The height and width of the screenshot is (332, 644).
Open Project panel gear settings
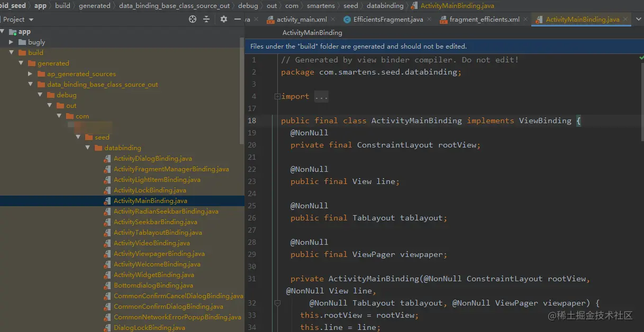(224, 19)
